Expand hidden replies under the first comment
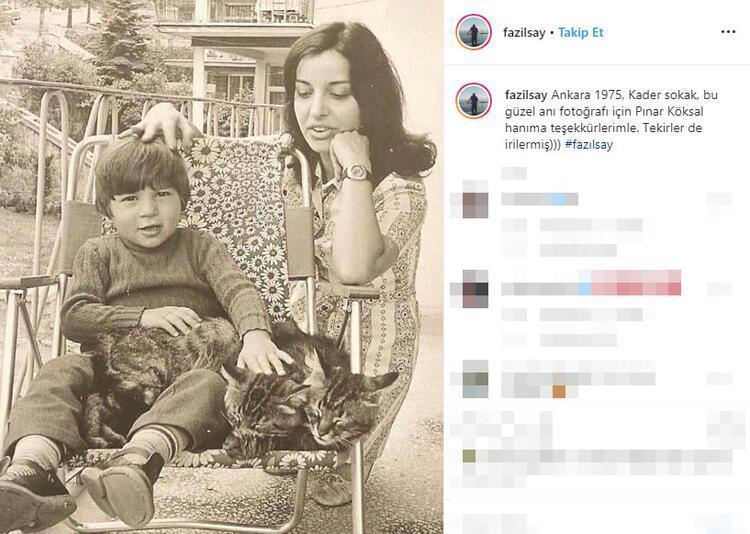 (x=578, y=250)
